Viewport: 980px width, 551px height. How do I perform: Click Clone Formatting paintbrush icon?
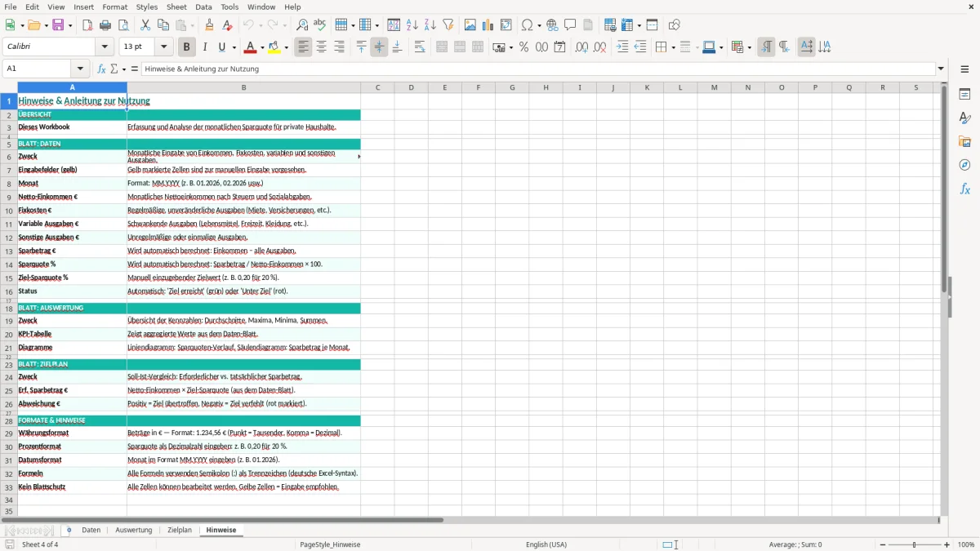[x=209, y=25]
